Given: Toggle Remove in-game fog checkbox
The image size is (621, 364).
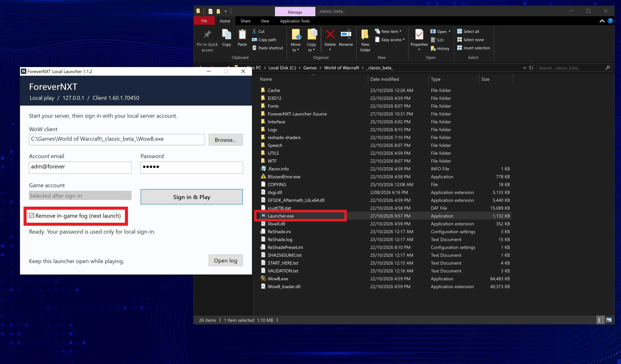Looking at the screenshot, I should (31, 216).
